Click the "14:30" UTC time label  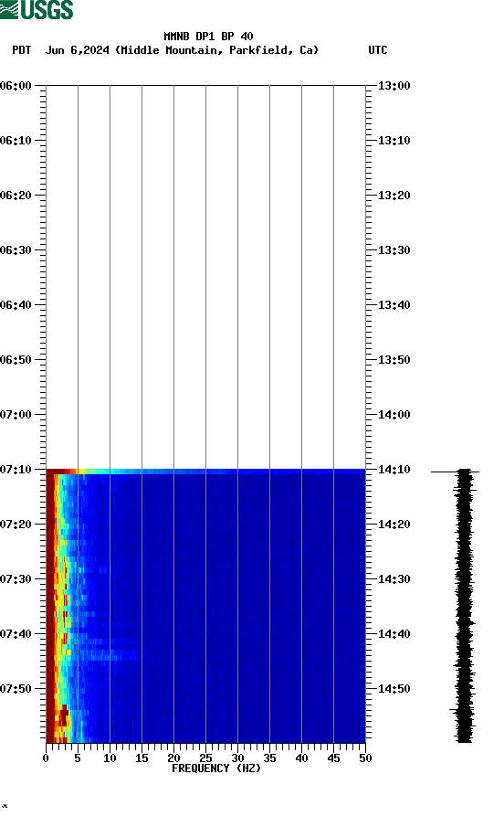[394, 579]
